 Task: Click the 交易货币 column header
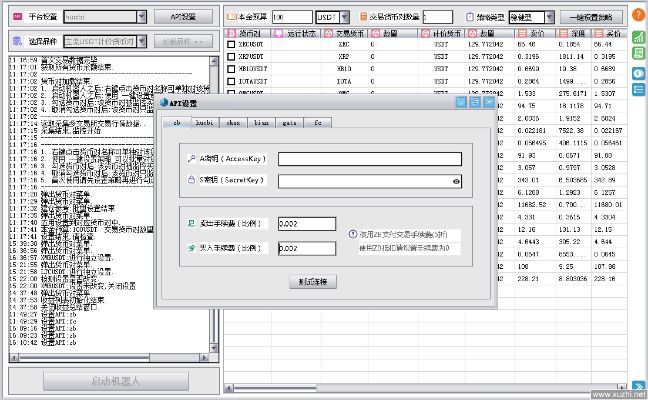coord(345,33)
